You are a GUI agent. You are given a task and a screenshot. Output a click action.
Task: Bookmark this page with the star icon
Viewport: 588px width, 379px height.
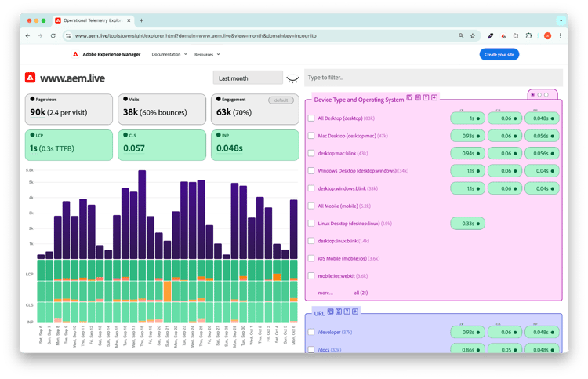tap(473, 35)
